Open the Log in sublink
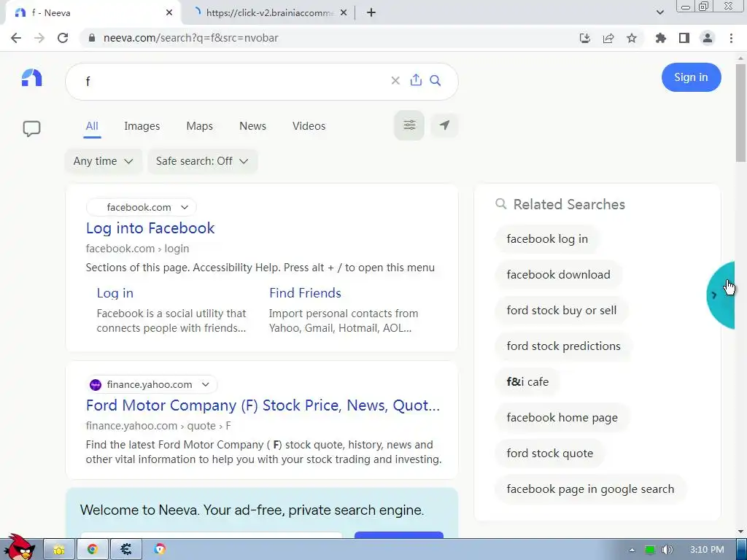The image size is (747, 560). click(115, 293)
